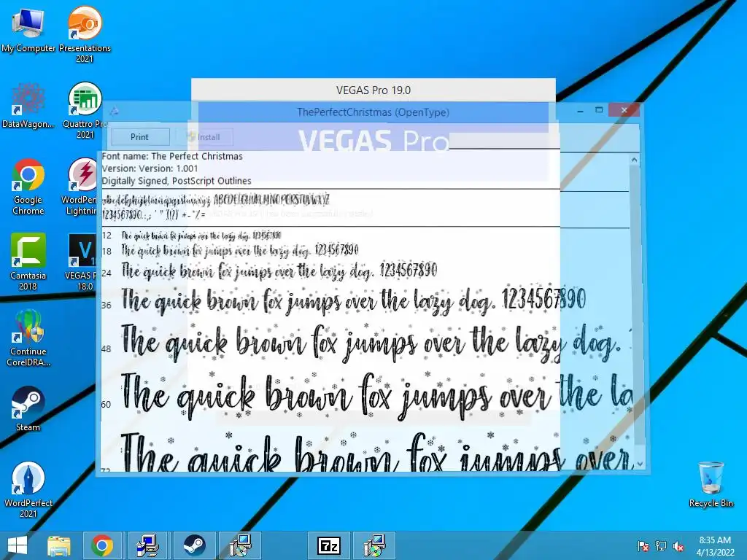
Task: Click the muted volume tray icon
Action: click(x=678, y=546)
